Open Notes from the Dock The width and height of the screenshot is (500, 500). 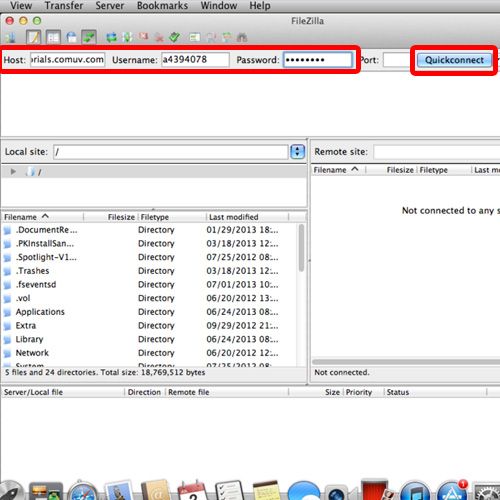click(267, 491)
